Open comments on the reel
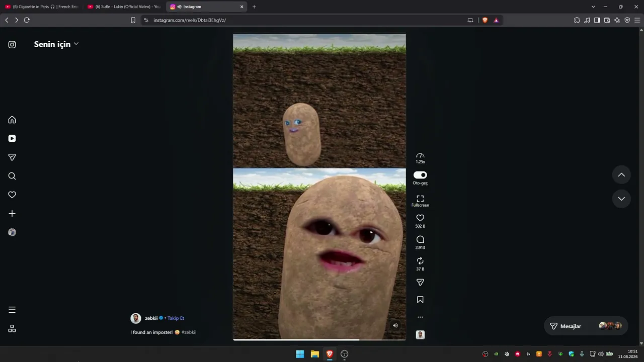The height and width of the screenshot is (362, 644). click(x=420, y=239)
